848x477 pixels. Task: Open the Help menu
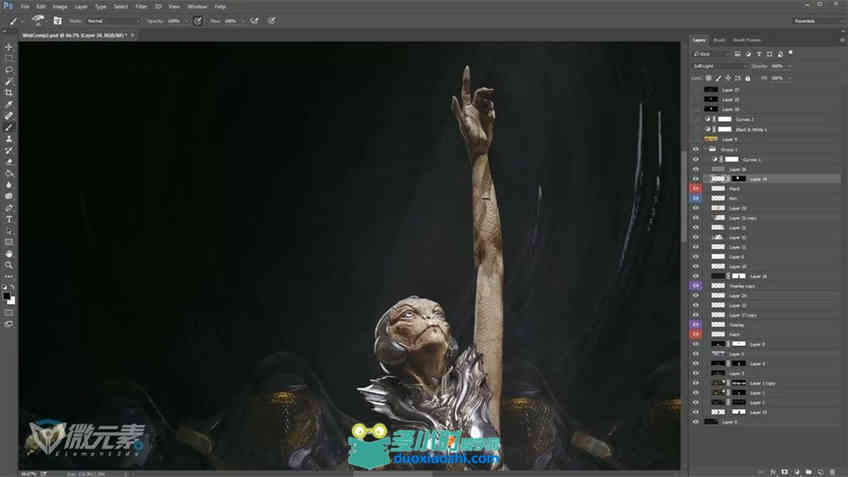pyautogui.click(x=220, y=6)
